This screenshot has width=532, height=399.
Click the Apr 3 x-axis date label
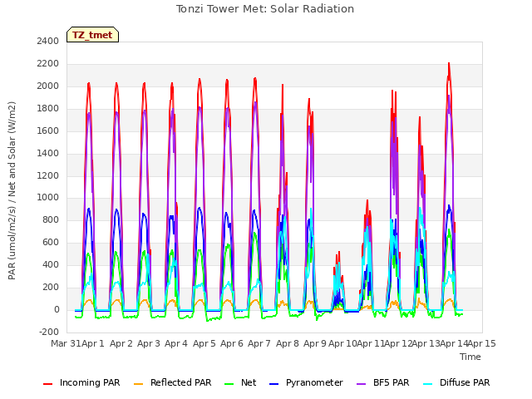point(149,343)
